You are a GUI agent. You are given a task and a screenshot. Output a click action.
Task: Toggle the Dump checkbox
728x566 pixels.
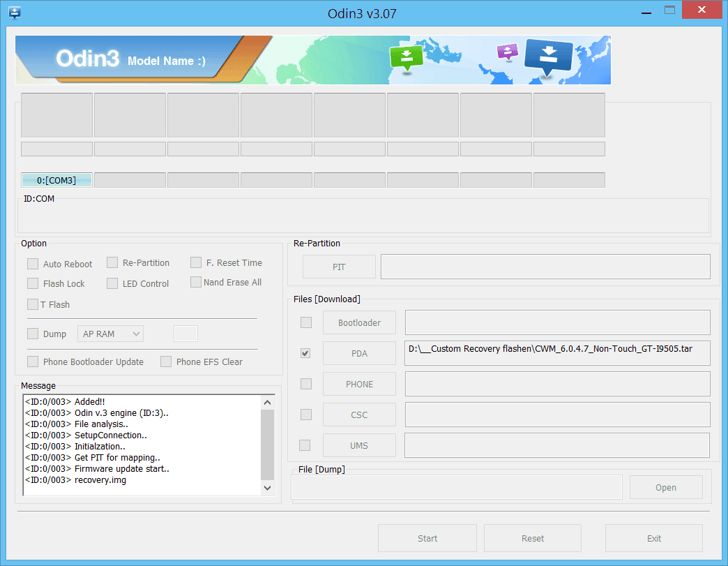(x=33, y=334)
